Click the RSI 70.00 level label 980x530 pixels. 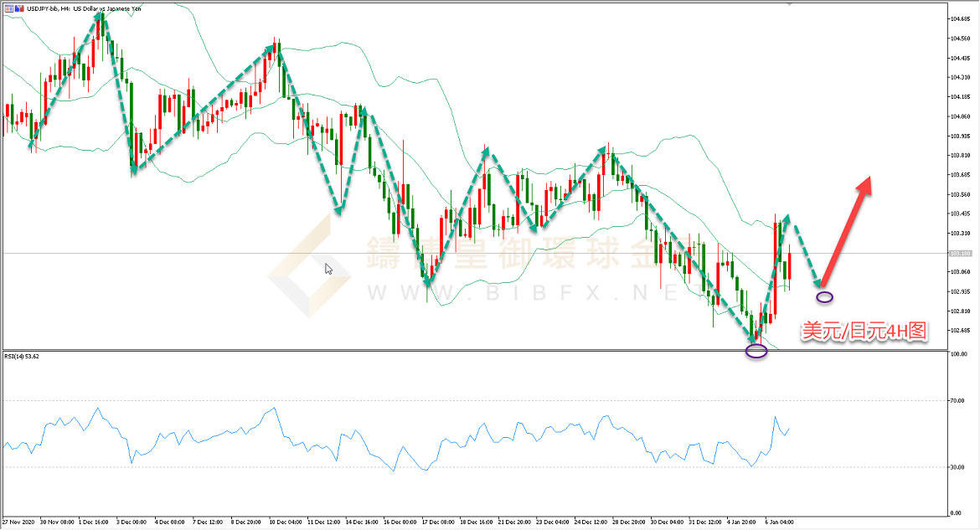[958, 401]
